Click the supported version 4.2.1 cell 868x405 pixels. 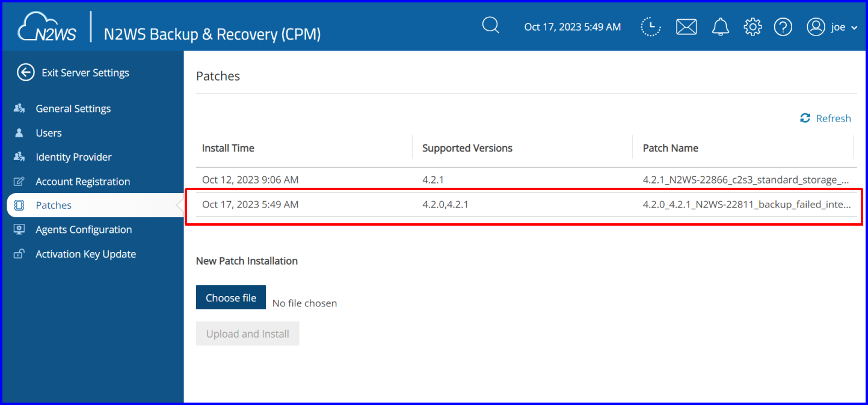click(x=432, y=180)
